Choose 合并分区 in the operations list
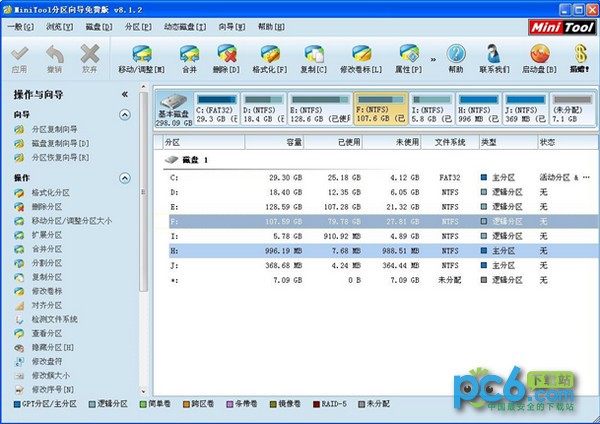The height and width of the screenshot is (424, 600). coord(47,249)
